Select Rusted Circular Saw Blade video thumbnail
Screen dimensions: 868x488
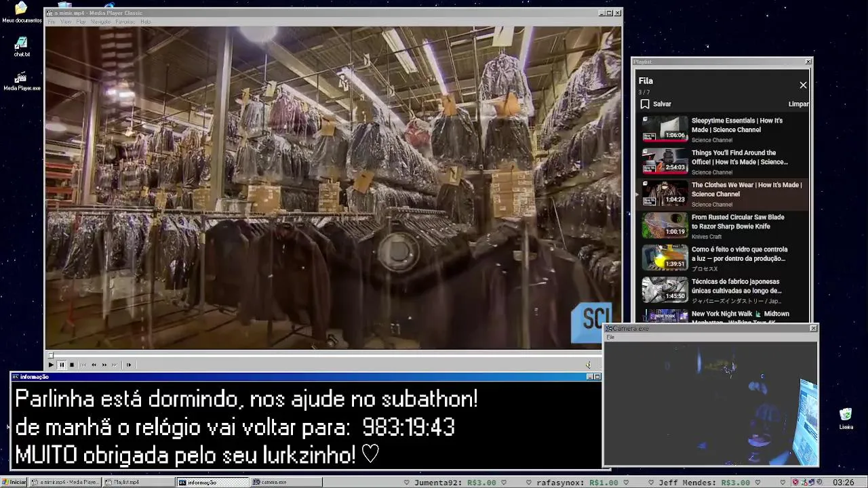click(665, 224)
